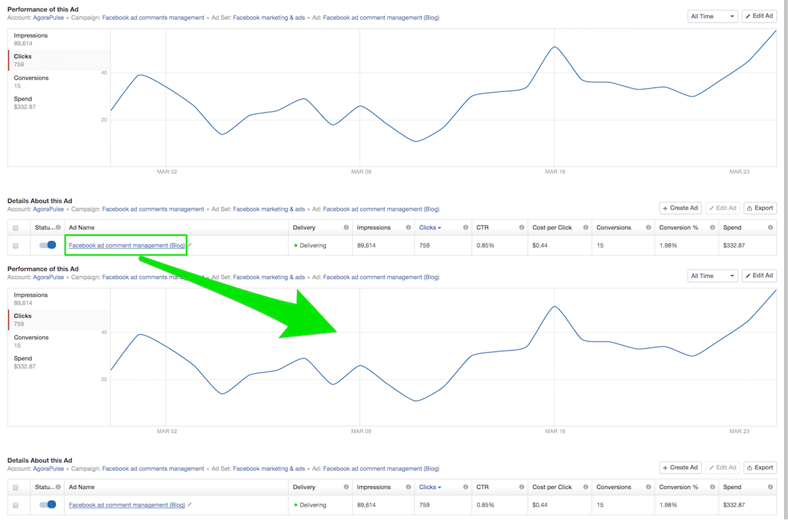Click the Impressions info icon in the bottom table
The height and width of the screenshot is (532, 788).
pyautogui.click(x=407, y=487)
